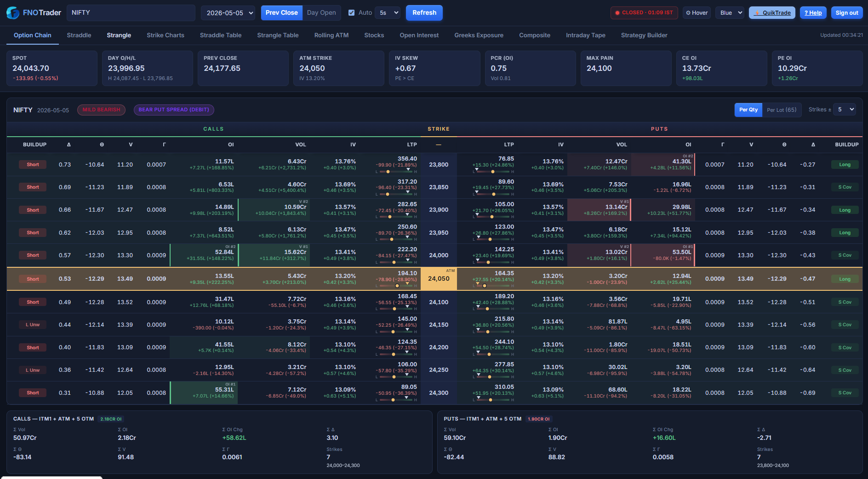
Task: Click the 1.90CR OI puts summary badge
Action: 539,419
